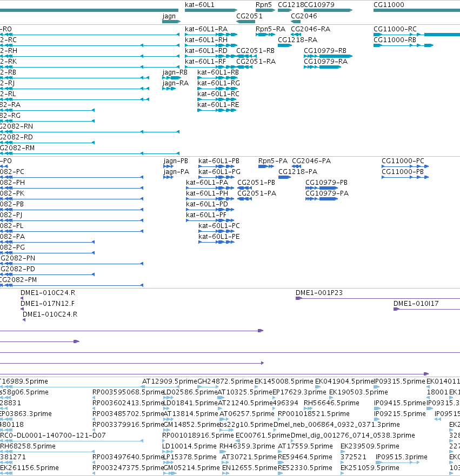460x476 pixels.
Task: Click the CG2046 gene label
Action: (304, 16)
